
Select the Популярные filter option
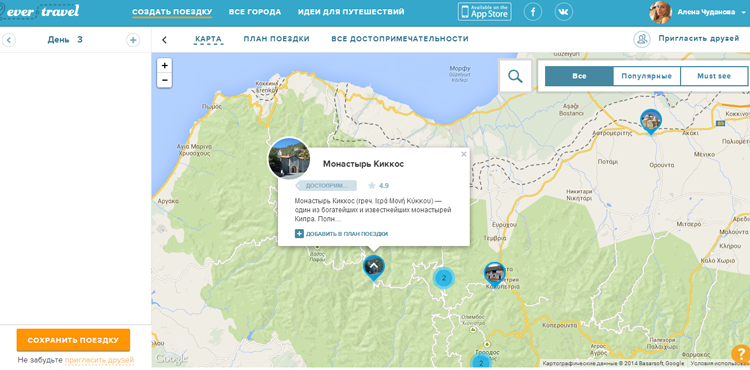point(646,76)
